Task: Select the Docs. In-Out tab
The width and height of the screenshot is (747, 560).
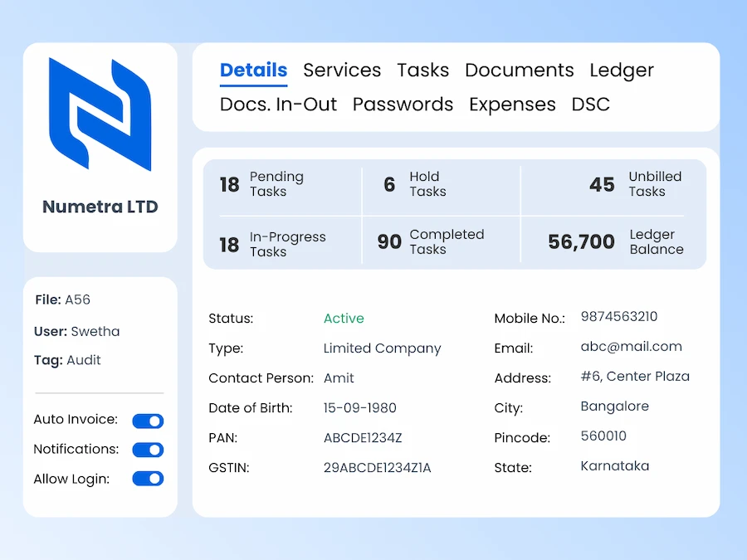Action: (278, 105)
